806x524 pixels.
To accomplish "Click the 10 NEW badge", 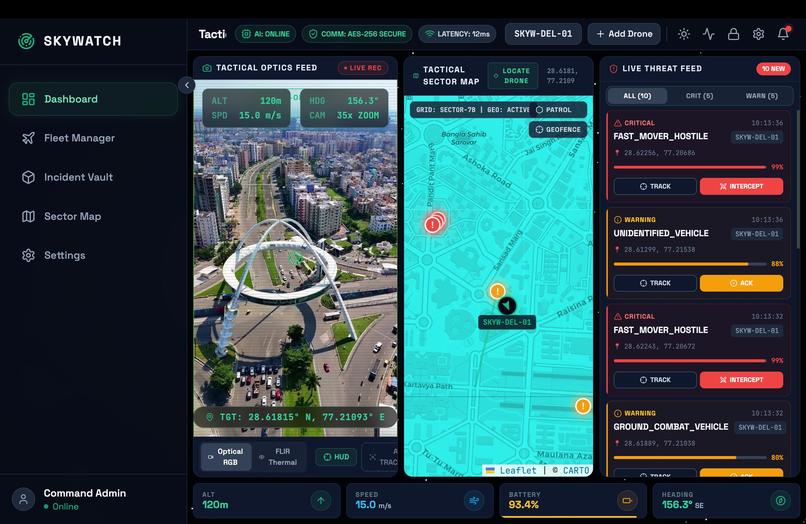I will [773, 68].
